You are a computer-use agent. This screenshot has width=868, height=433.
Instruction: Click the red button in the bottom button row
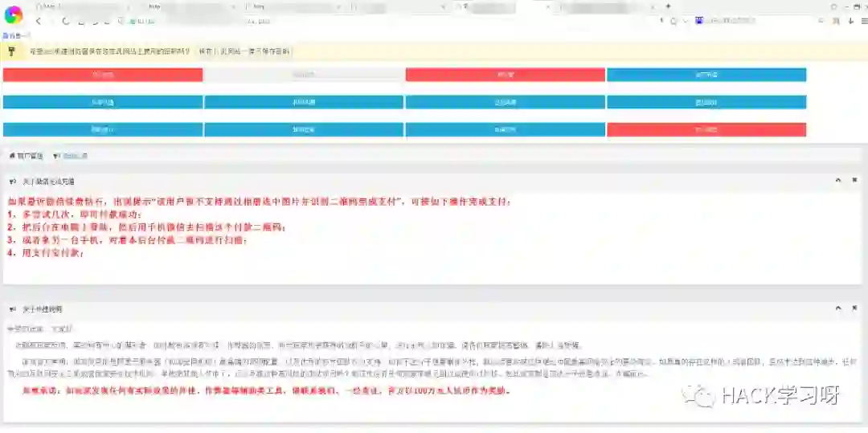pos(706,130)
